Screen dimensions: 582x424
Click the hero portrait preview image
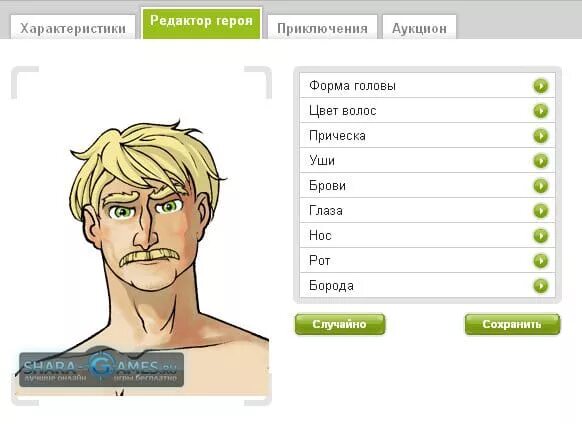click(x=141, y=235)
